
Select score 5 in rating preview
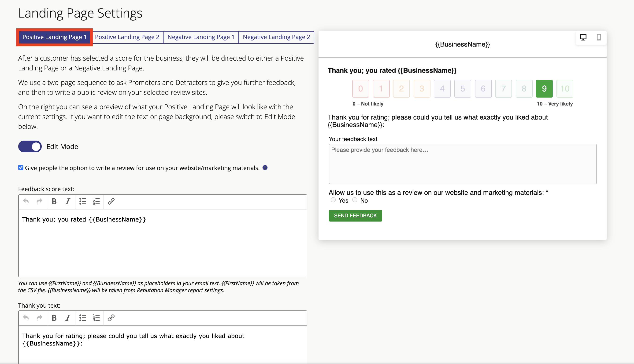coord(463,89)
